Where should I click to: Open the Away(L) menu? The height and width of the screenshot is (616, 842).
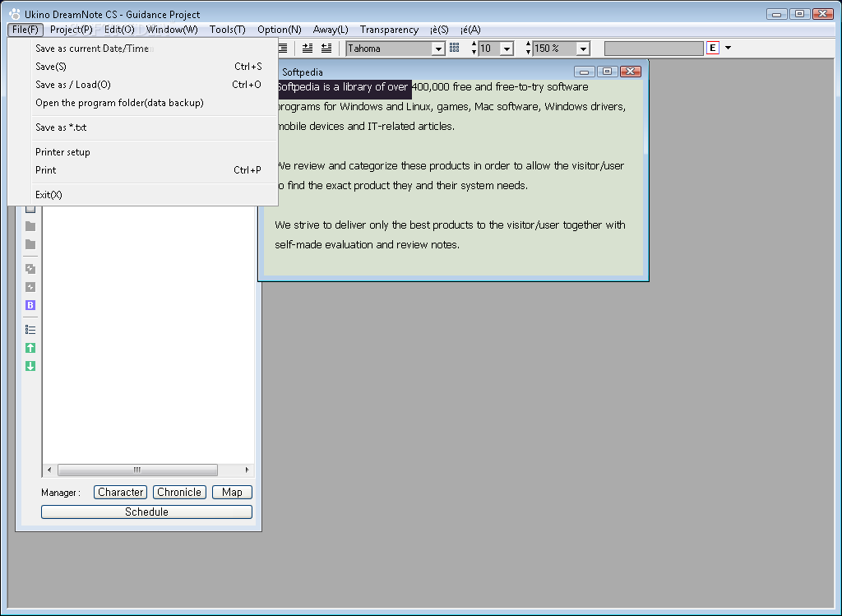[331, 30]
